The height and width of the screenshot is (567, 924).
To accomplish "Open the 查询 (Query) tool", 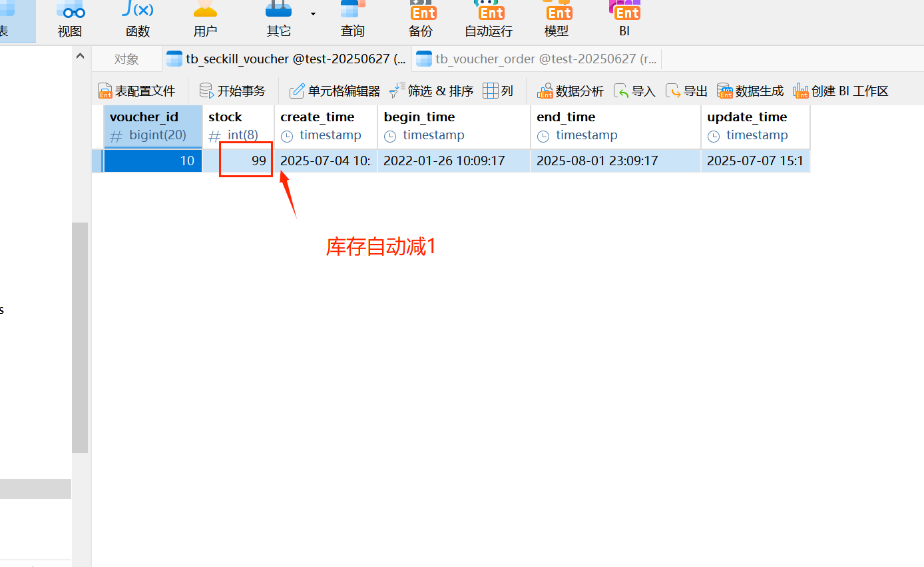I will coord(351,19).
